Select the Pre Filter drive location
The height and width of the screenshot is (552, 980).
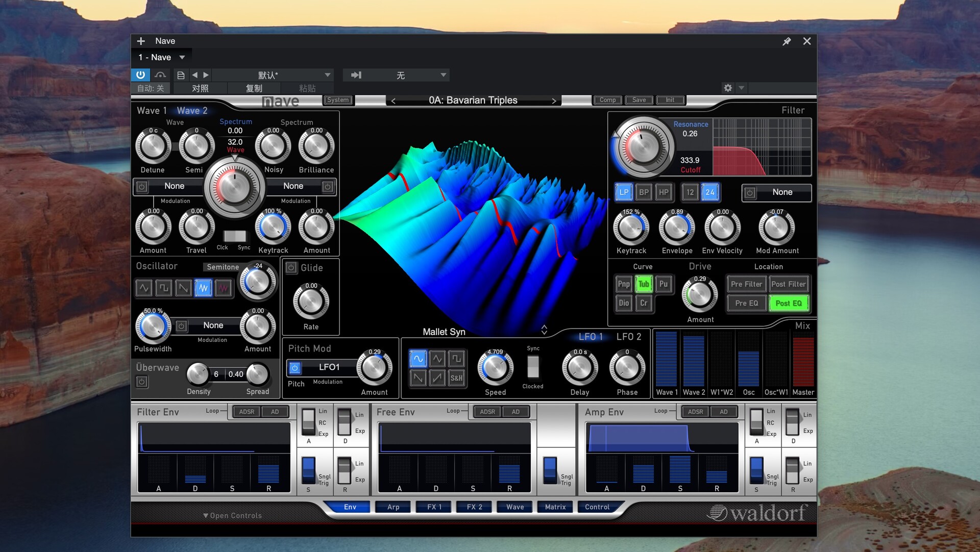click(x=746, y=284)
